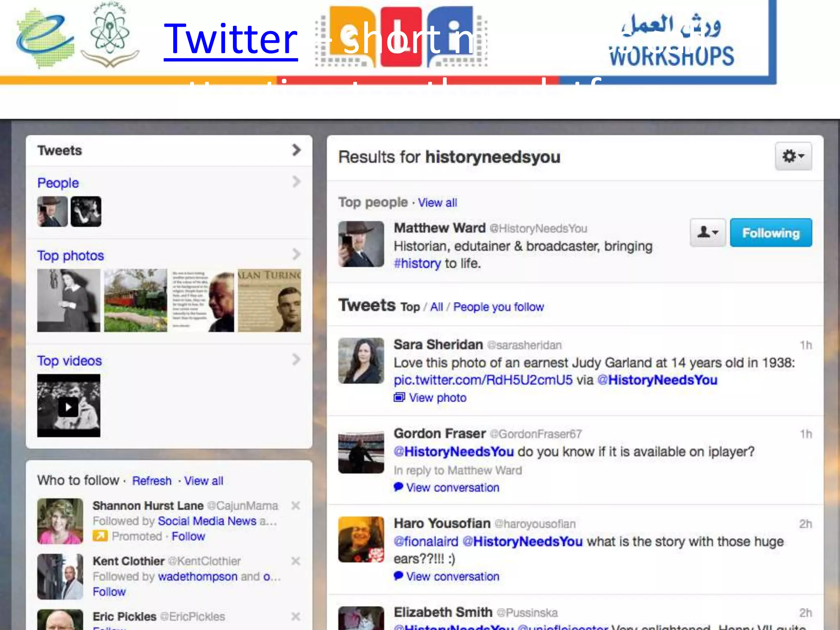
Task: Open the People sidebar item
Action: 58,183
